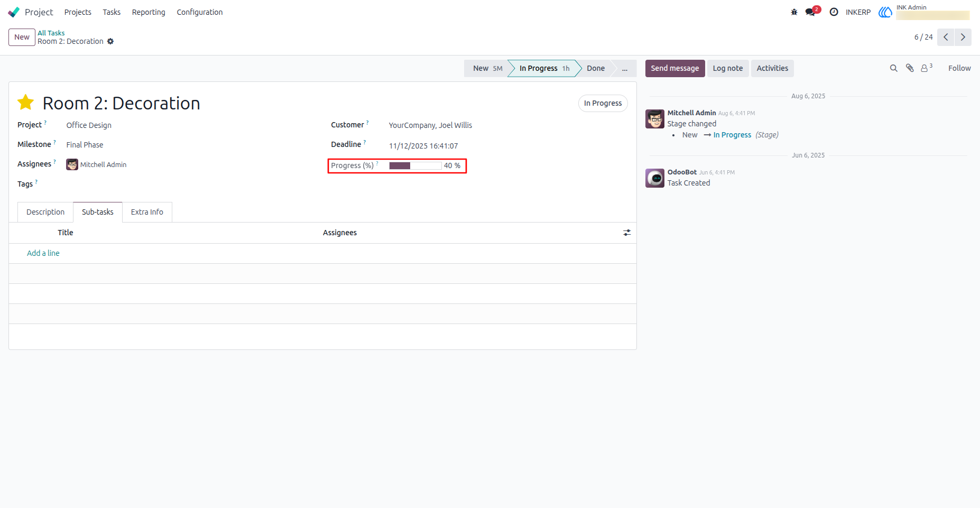The height and width of the screenshot is (508, 980).
Task: Click the 40% progress bar
Action: (415, 165)
